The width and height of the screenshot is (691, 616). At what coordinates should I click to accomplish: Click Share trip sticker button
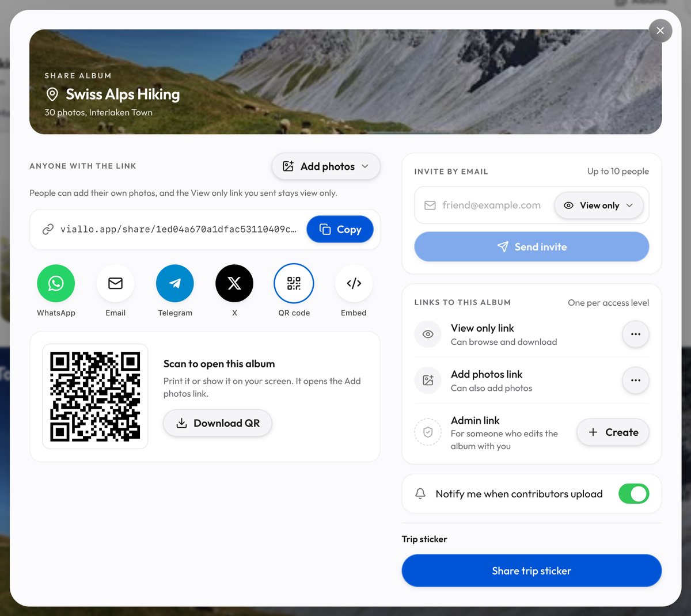coord(531,571)
